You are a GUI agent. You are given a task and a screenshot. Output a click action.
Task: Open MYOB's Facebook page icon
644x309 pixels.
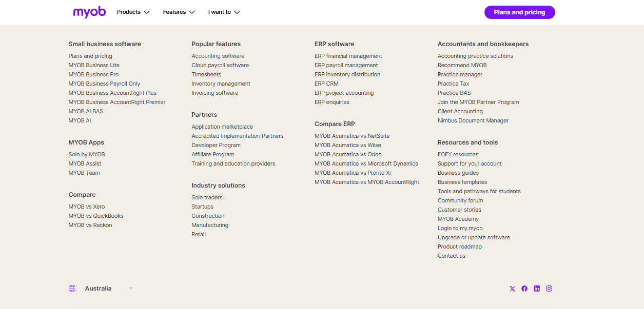pyautogui.click(x=524, y=289)
